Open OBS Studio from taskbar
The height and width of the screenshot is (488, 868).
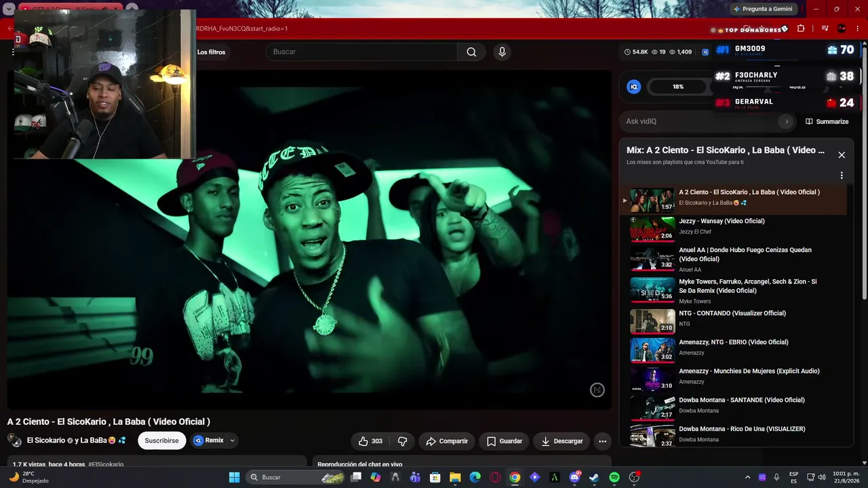click(634, 477)
